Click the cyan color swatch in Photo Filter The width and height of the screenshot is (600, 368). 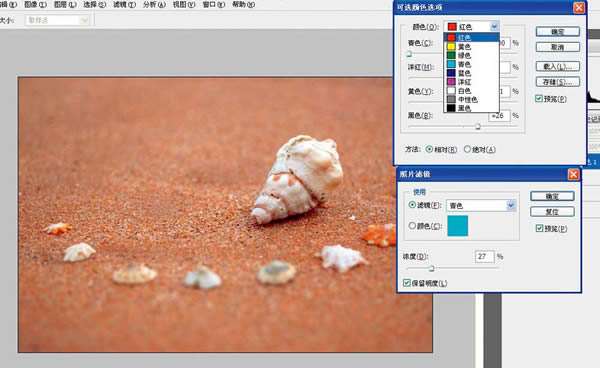tap(458, 226)
